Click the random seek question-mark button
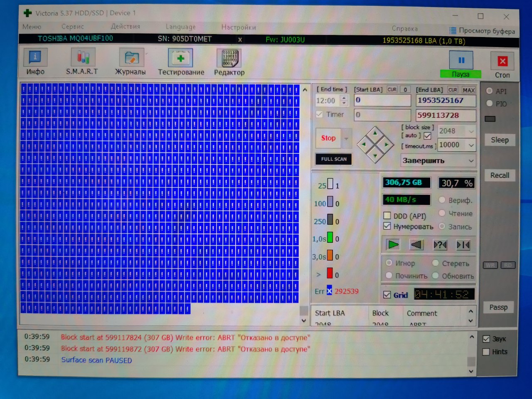 pos(440,245)
